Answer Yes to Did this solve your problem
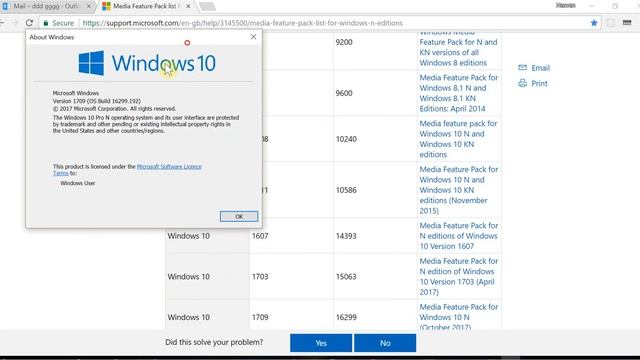The height and width of the screenshot is (360, 640). click(321, 343)
